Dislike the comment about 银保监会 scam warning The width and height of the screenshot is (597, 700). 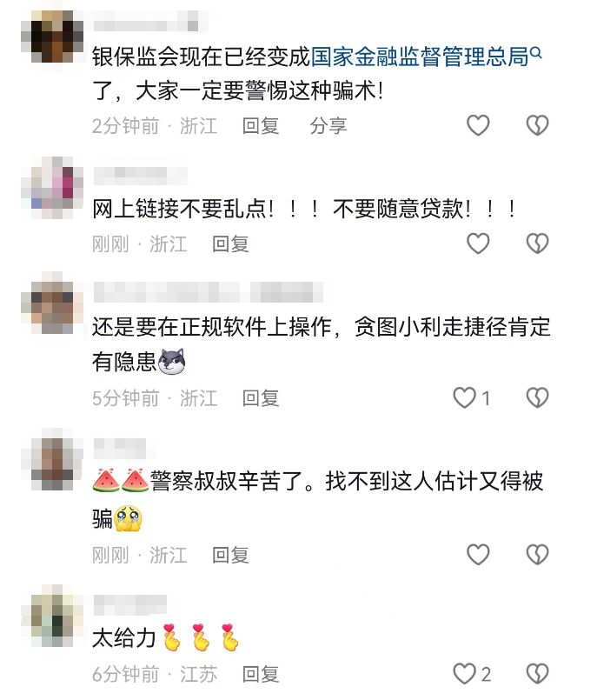(537, 125)
